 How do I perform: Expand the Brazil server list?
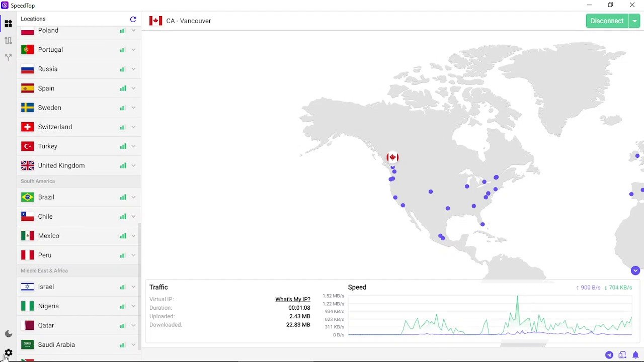click(133, 197)
